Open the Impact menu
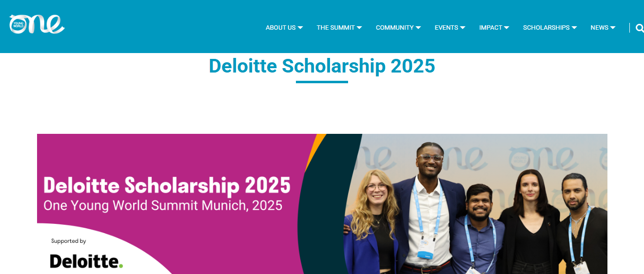The height and width of the screenshot is (274, 644). click(490, 28)
